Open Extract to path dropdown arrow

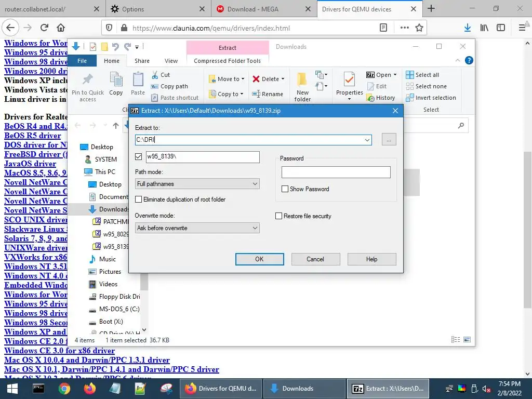tap(367, 140)
